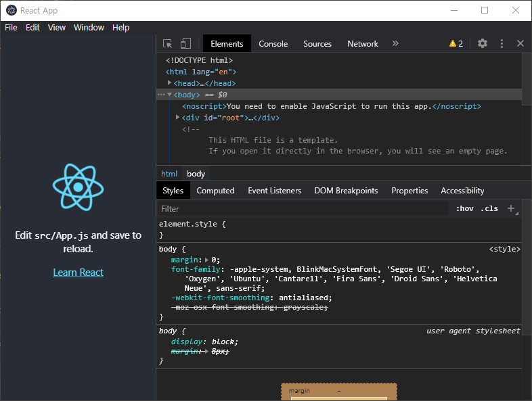Click the -moz-osx-font-smoothing struck-through line

tap(250, 307)
